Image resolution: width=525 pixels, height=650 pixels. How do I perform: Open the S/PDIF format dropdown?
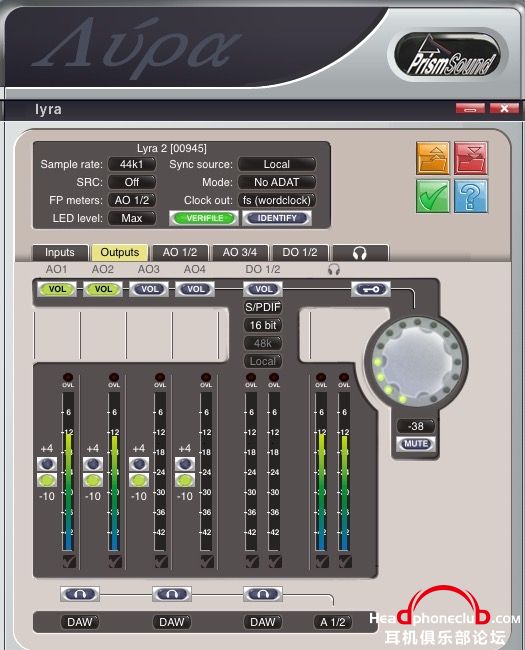click(x=262, y=307)
